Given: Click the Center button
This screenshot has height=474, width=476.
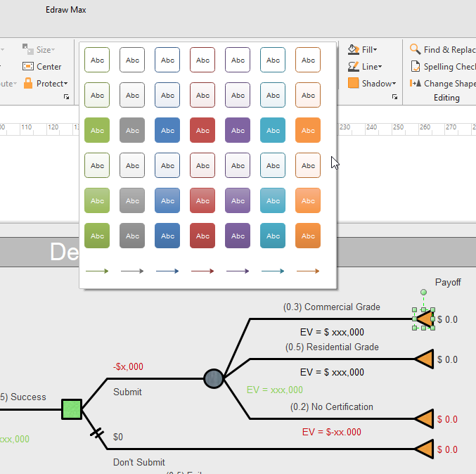Looking at the screenshot, I should (x=42, y=67).
